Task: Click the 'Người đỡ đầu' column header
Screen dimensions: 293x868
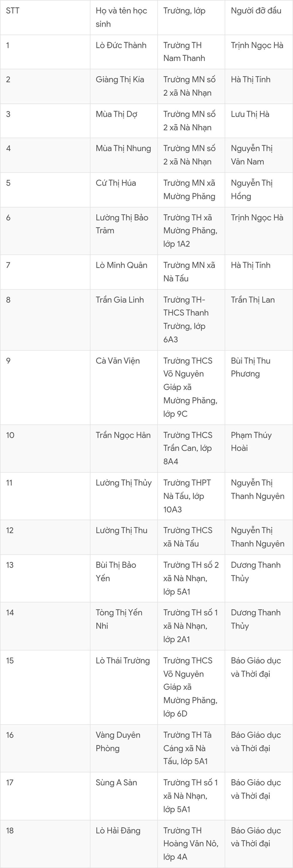Action: [x=256, y=11]
